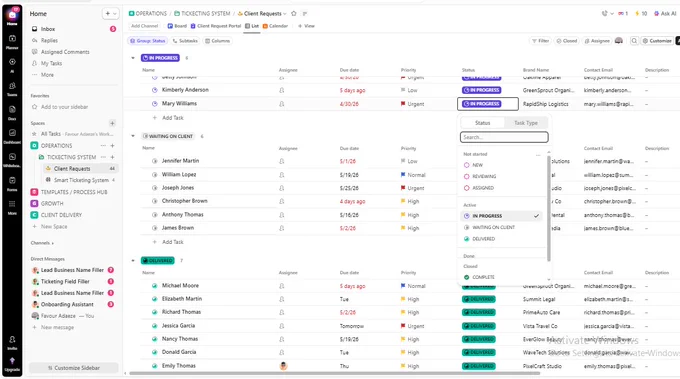Collapse the WAITING ON CLIENT group

pos(133,136)
